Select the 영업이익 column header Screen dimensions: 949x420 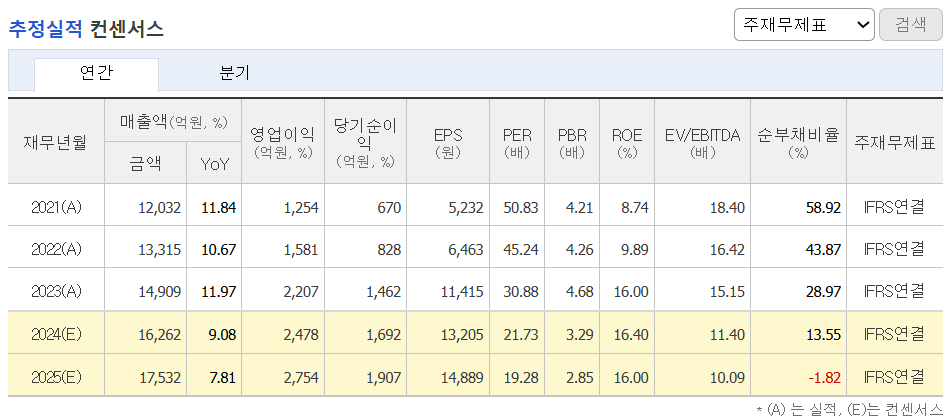point(283,142)
